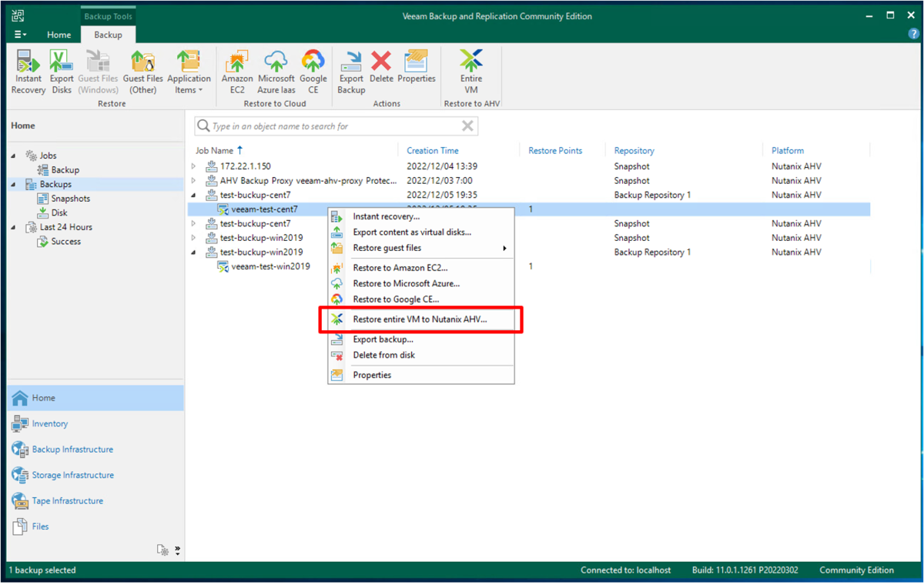Select Disk under Backups in tree

52,213
